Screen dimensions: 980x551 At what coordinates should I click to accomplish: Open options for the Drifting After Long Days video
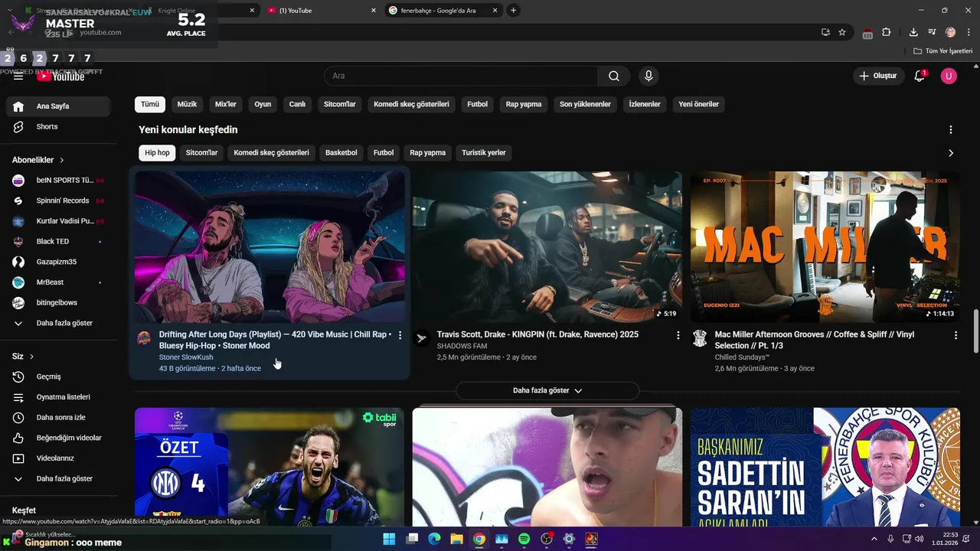pos(400,335)
